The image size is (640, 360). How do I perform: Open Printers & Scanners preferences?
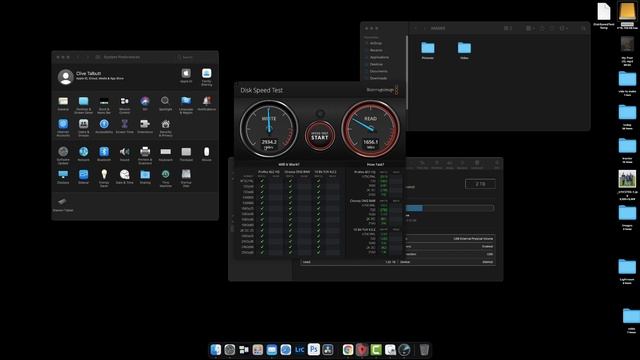pyautogui.click(x=145, y=155)
